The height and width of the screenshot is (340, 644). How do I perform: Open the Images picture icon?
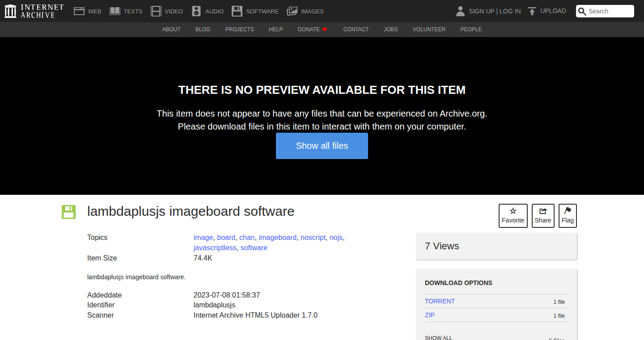(x=292, y=11)
